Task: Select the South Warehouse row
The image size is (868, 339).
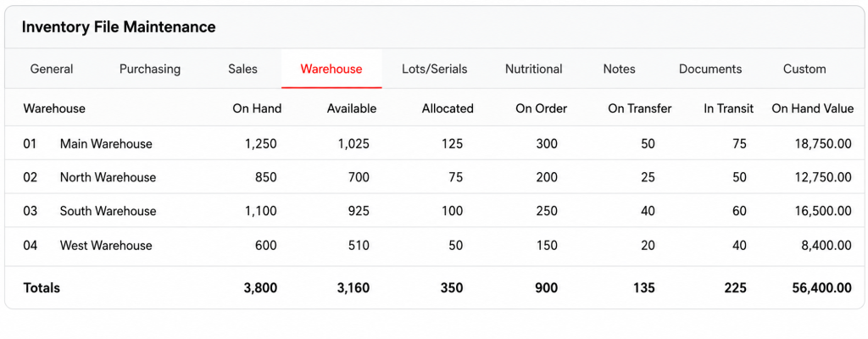Action: click(x=434, y=211)
